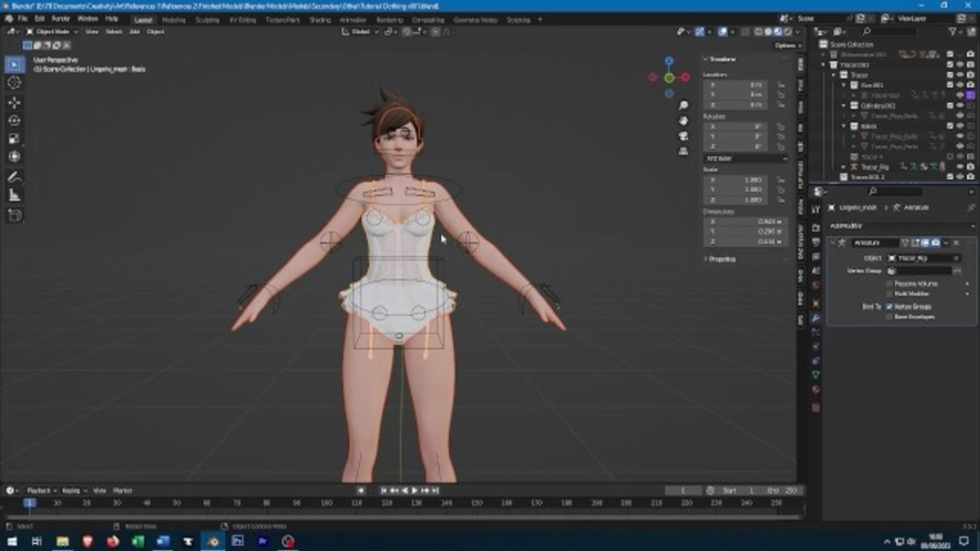Activate the Cursor tool
This screenshot has height=551, width=980.
(x=15, y=83)
